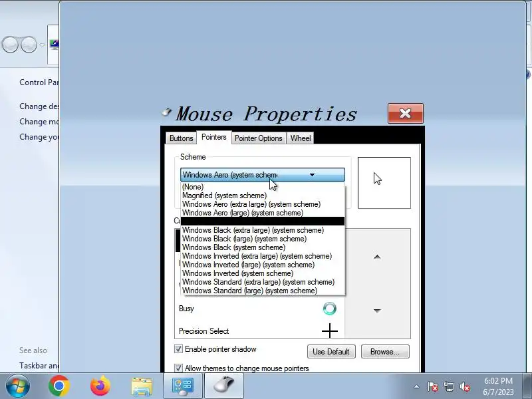The width and height of the screenshot is (532, 399).
Task: Select the highlighted black scheme entry
Action: (x=263, y=221)
